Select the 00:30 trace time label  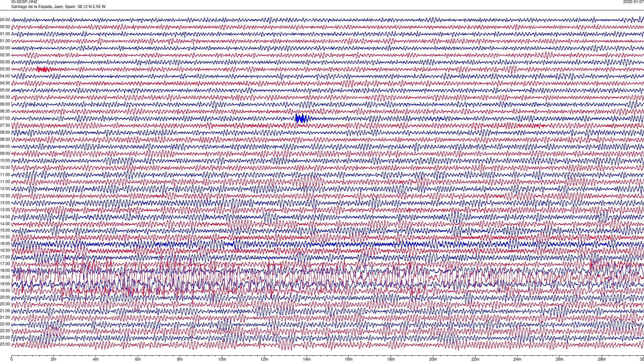coord(5,27)
